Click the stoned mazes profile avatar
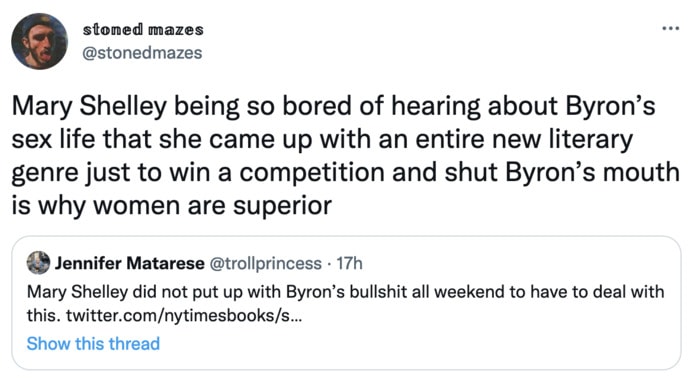The image size is (700, 387). [39, 41]
